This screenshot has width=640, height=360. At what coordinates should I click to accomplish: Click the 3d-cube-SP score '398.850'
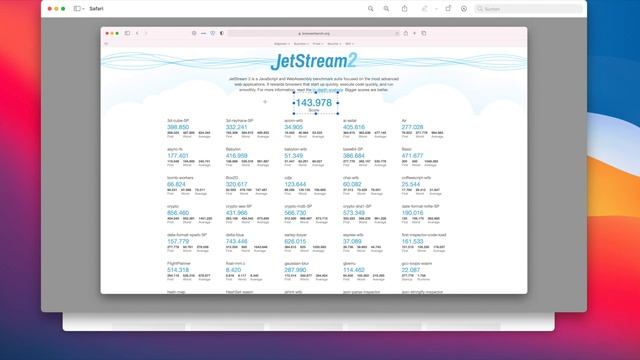pos(178,127)
